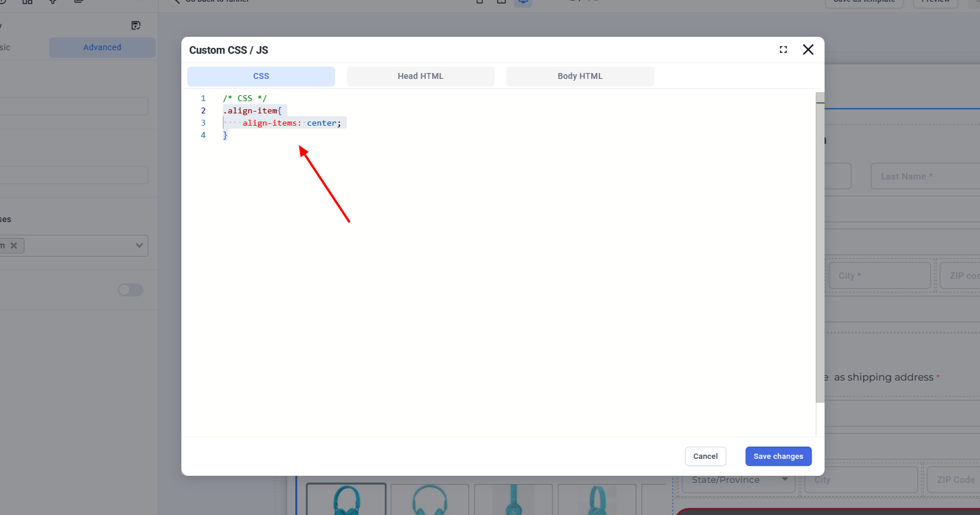Open the classes dropdown chevron
Viewport: 980px width, 515px height.
[x=139, y=246]
